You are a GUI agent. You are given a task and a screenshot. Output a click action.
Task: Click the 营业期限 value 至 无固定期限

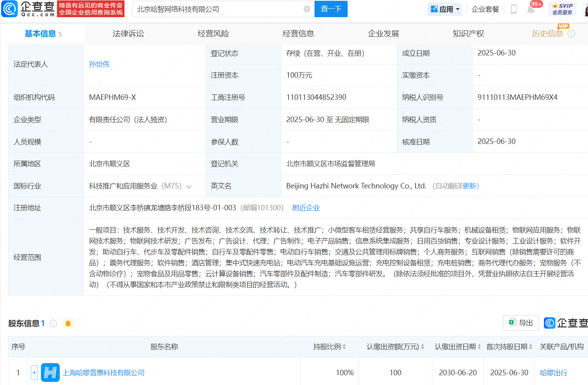(328, 120)
